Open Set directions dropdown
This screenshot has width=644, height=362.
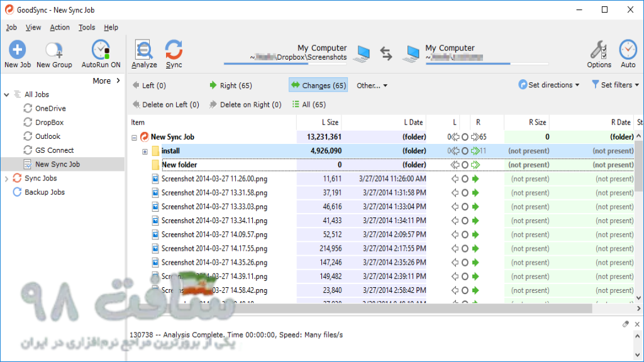pyautogui.click(x=548, y=85)
